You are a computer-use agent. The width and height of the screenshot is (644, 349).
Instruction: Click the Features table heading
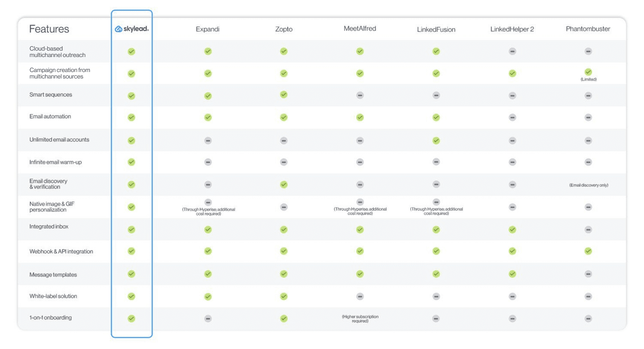(49, 29)
